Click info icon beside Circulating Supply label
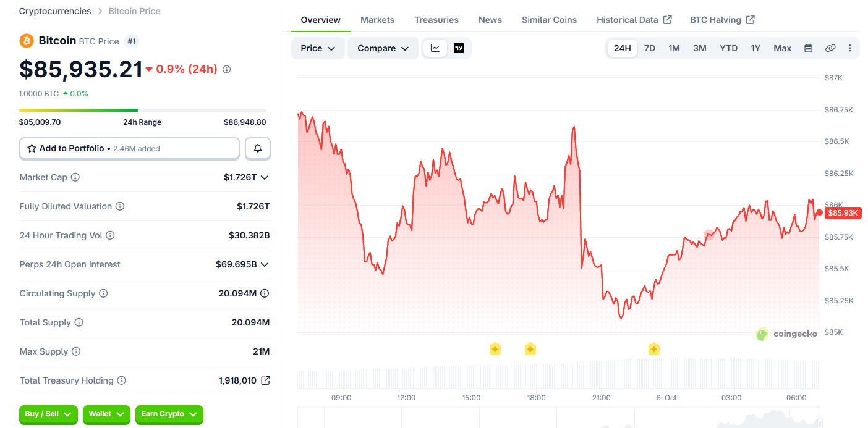The height and width of the screenshot is (428, 868). (x=103, y=293)
